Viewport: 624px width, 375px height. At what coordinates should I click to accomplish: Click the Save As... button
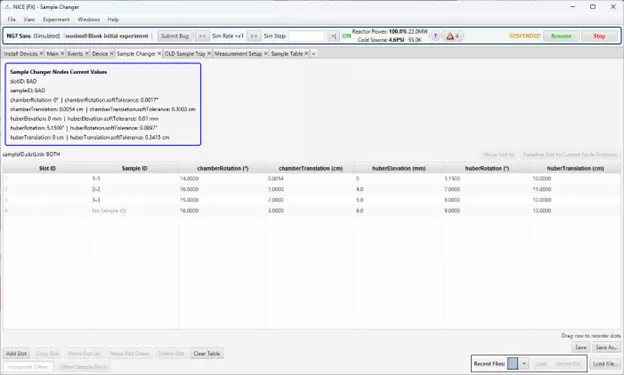tap(606, 348)
